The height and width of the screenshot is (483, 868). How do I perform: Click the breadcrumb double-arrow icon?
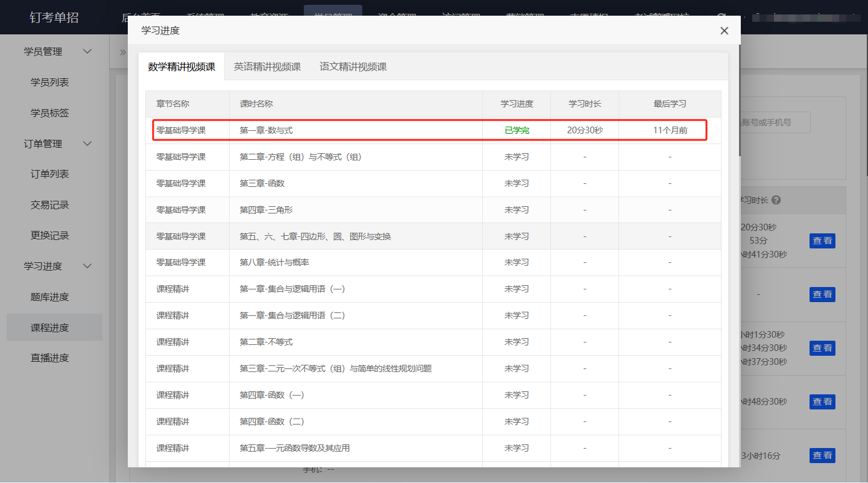(122, 52)
